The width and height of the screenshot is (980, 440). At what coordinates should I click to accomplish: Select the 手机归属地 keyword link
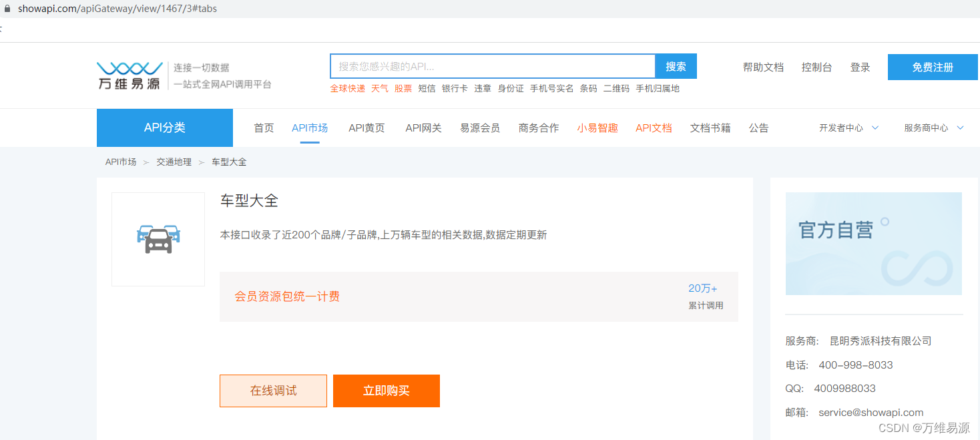coord(658,88)
